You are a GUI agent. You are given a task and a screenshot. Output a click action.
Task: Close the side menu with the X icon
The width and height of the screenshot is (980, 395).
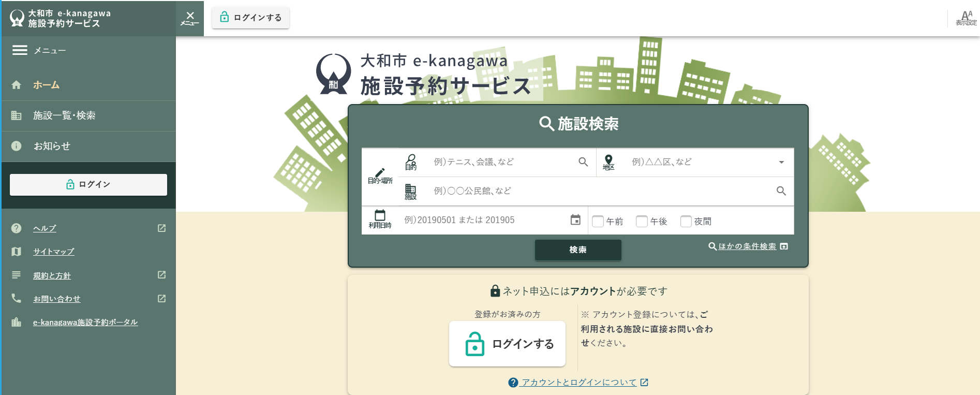point(190,18)
